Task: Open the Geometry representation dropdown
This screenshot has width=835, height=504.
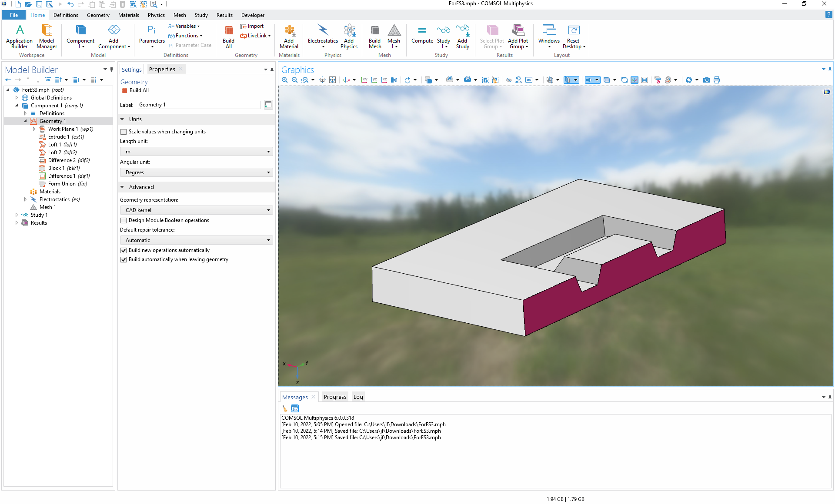Action: (x=196, y=210)
